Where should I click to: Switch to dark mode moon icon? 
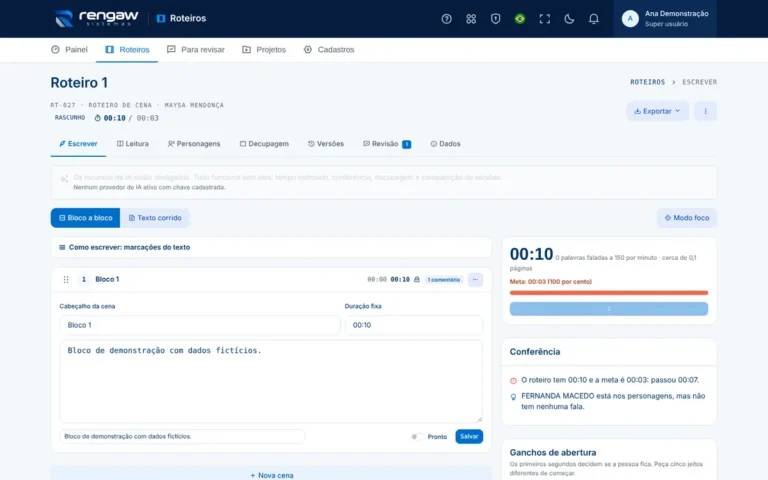click(x=569, y=19)
